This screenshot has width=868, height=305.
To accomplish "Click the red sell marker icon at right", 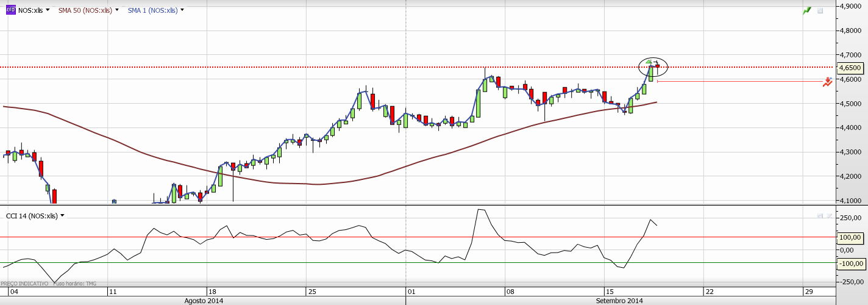I will coord(827,82).
